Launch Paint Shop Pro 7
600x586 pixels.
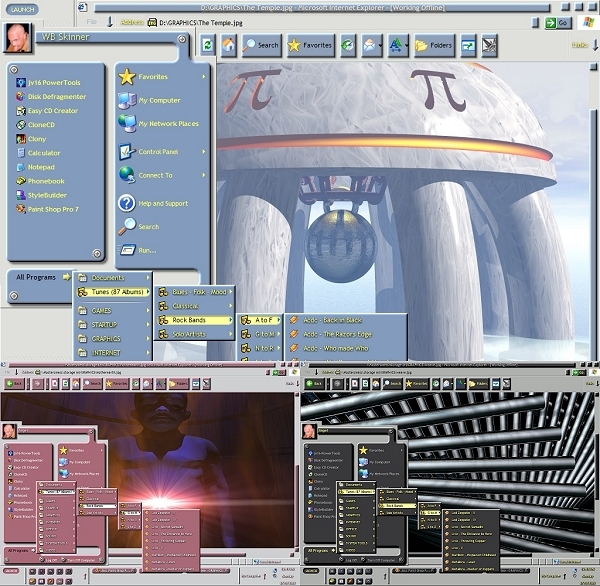47,209
